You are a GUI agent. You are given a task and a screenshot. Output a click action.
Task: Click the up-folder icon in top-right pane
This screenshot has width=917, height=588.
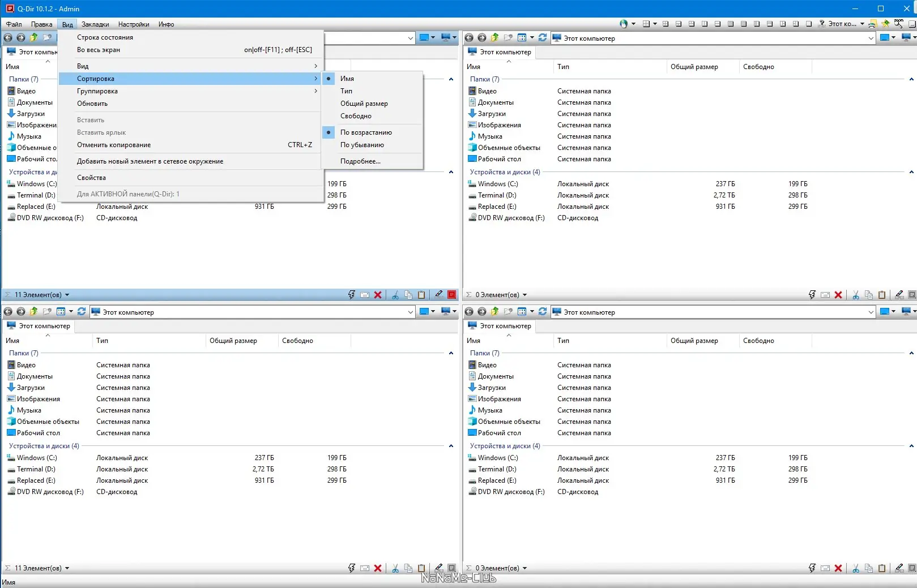tap(495, 38)
